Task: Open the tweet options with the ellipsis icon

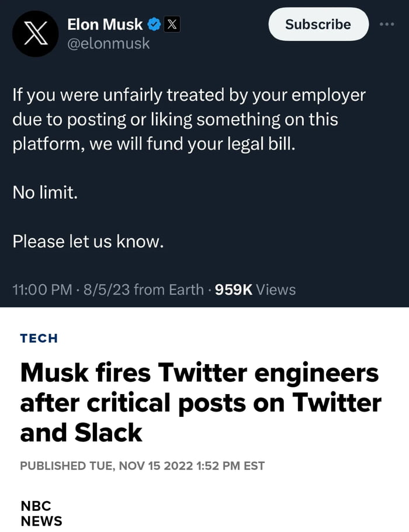Action: (x=388, y=23)
